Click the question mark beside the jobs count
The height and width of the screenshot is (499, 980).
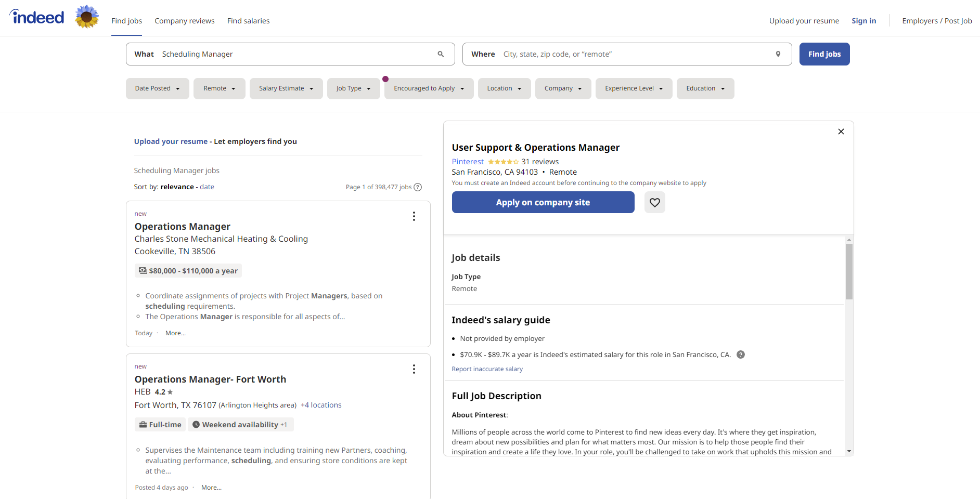tap(418, 187)
